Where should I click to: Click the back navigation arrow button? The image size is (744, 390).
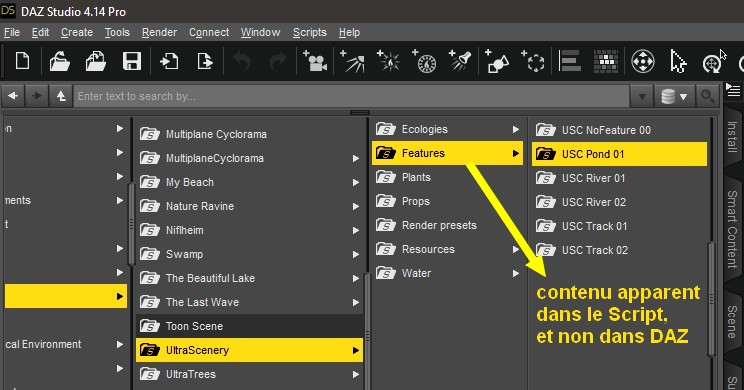coord(13,96)
